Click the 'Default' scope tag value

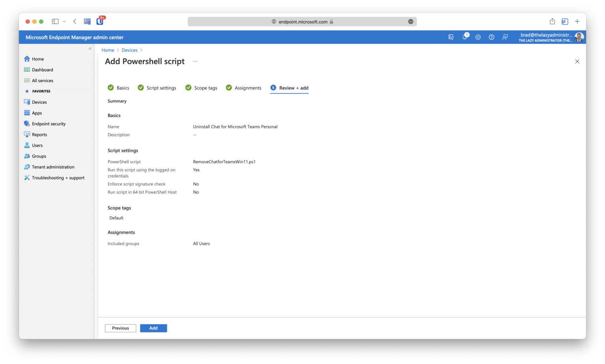(116, 218)
